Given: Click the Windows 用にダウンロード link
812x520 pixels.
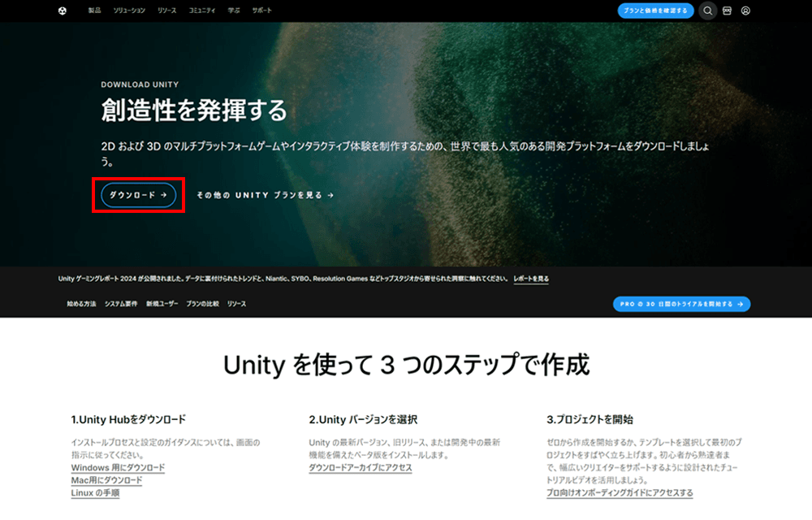Looking at the screenshot, I should click(118, 468).
